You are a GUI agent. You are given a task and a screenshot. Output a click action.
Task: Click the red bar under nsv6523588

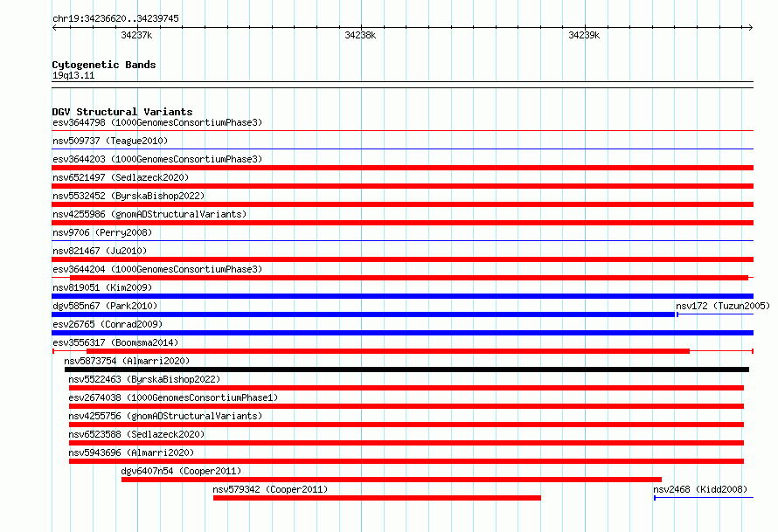point(406,443)
